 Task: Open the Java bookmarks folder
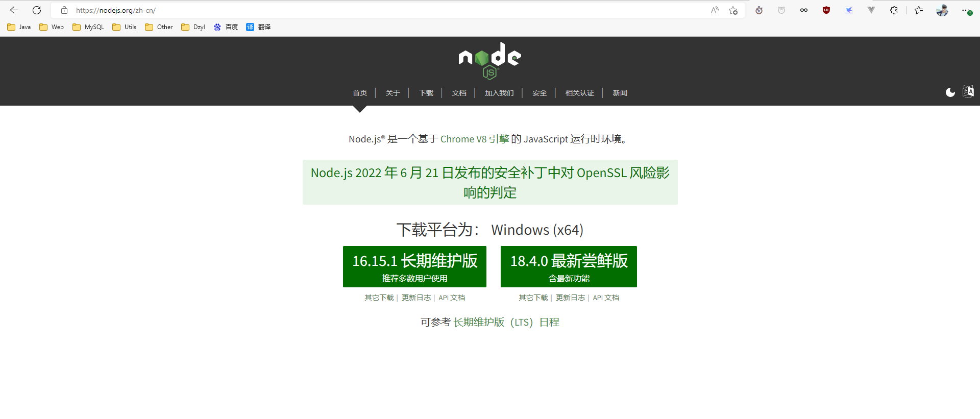[19, 27]
